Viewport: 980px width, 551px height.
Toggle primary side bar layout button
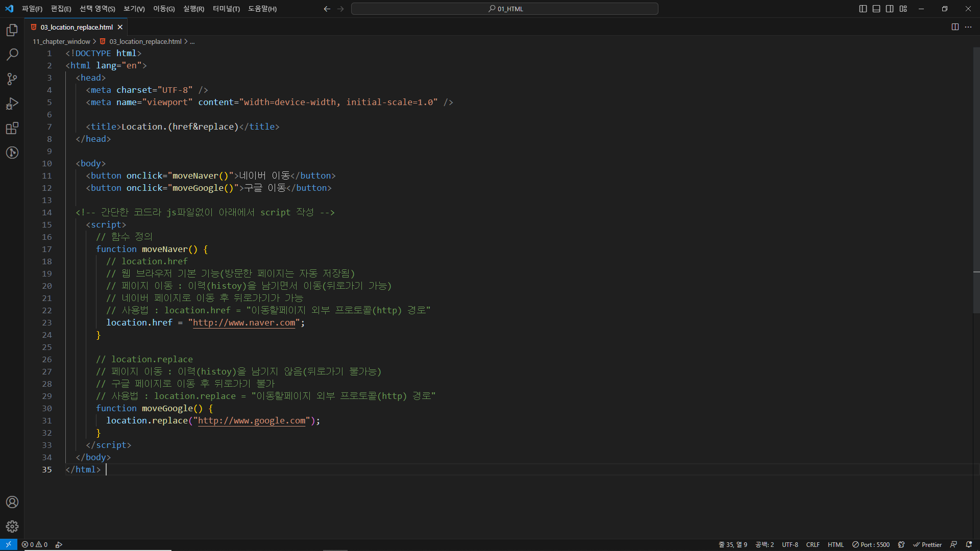click(863, 9)
